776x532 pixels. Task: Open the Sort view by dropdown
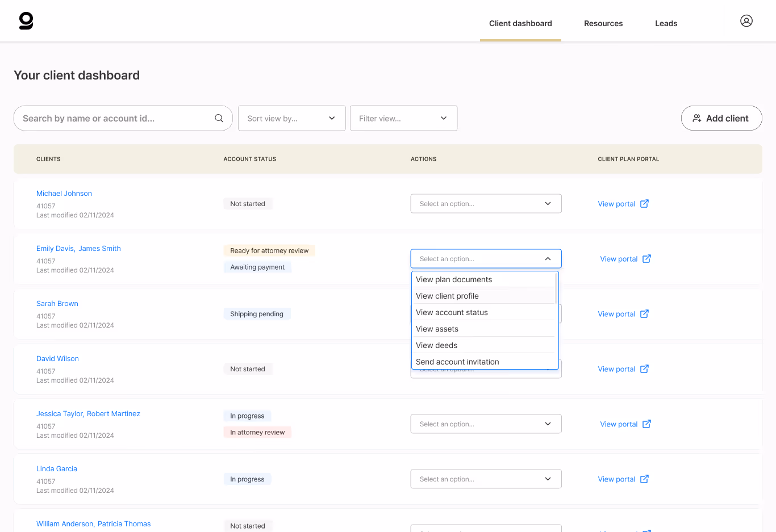coord(292,118)
